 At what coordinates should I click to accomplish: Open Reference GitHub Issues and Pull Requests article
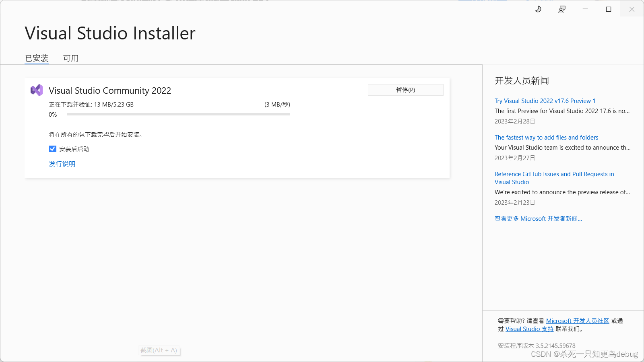[x=554, y=178]
